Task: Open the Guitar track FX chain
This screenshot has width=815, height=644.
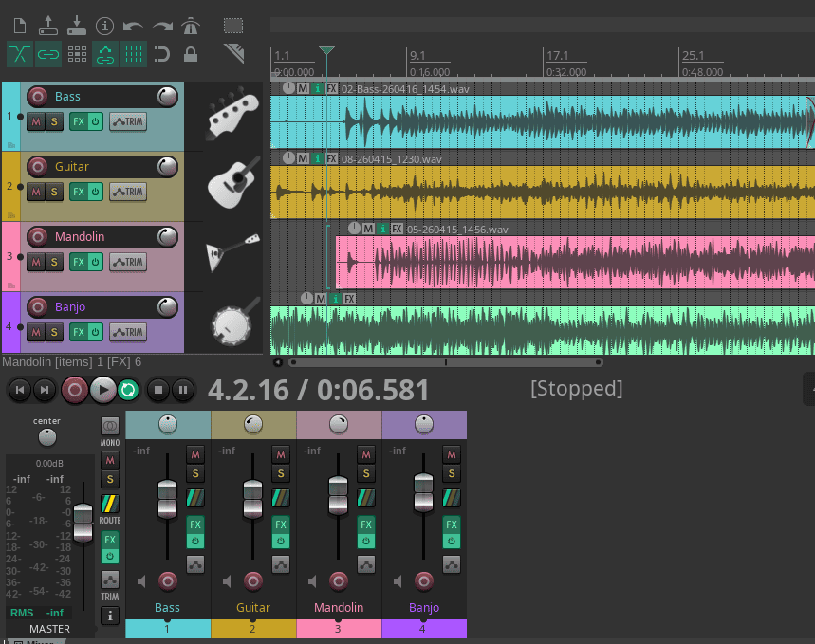Action: 78,192
